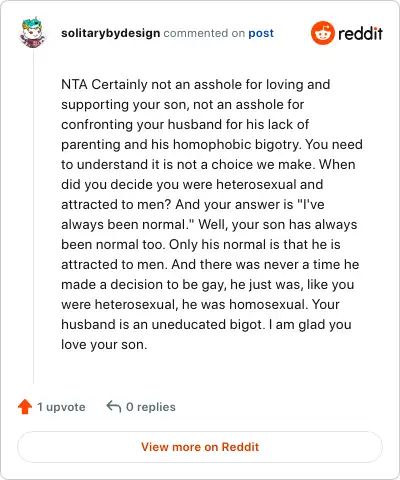400x480 pixels.
Task: Click the reply arrow icon
Action: 114,406
